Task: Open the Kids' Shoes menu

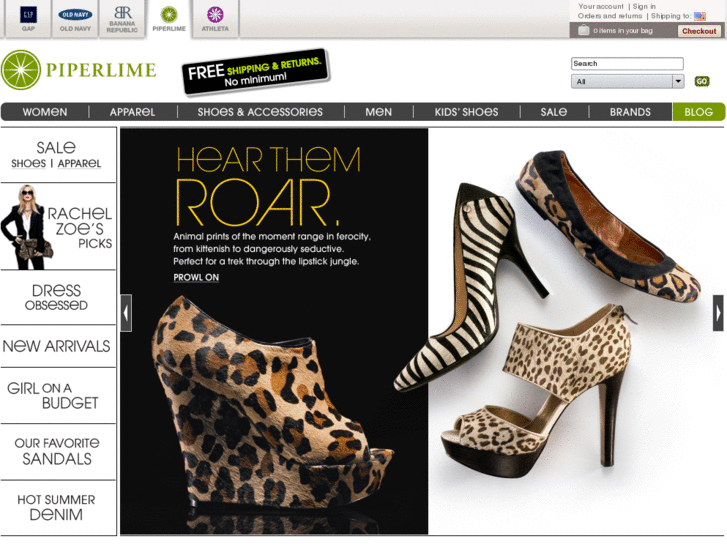Action: (x=466, y=112)
